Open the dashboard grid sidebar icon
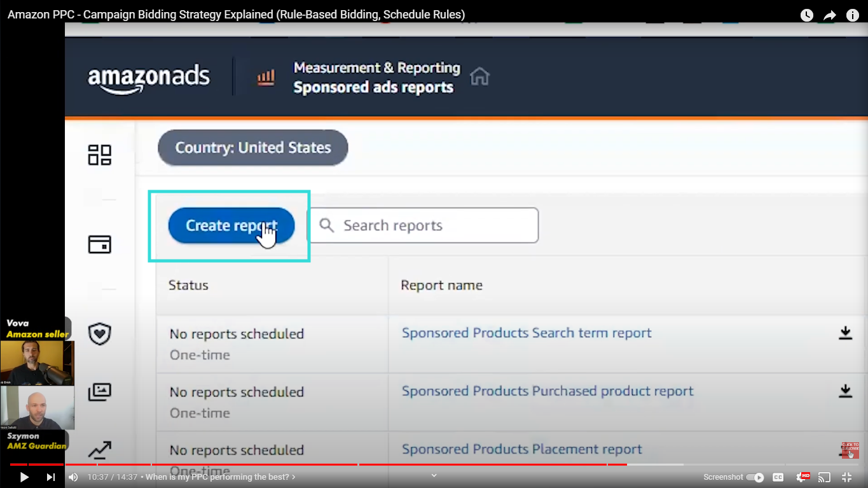Viewport: 868px width, 488px height. pos(100,155)
